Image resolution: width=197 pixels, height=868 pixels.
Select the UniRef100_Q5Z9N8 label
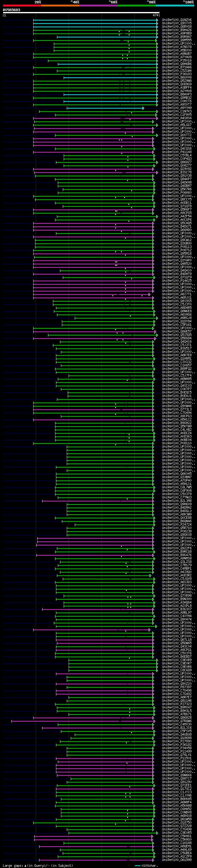[176, 81]
